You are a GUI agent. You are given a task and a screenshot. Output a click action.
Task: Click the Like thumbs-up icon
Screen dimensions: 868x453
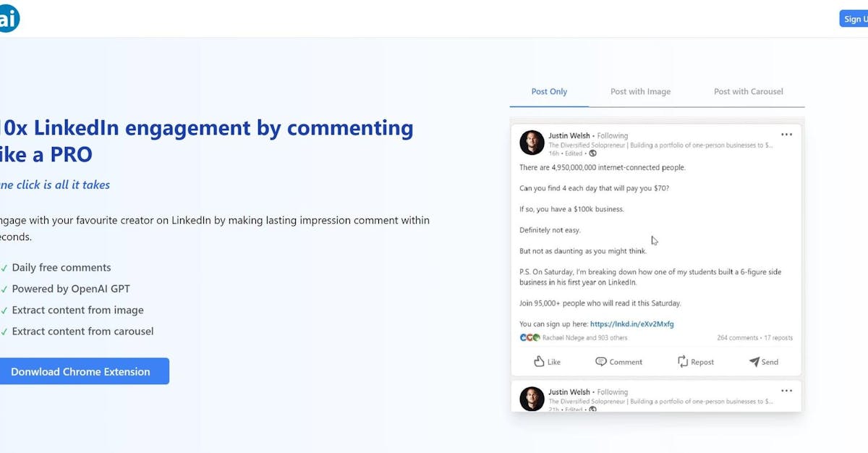pos(539,361)
